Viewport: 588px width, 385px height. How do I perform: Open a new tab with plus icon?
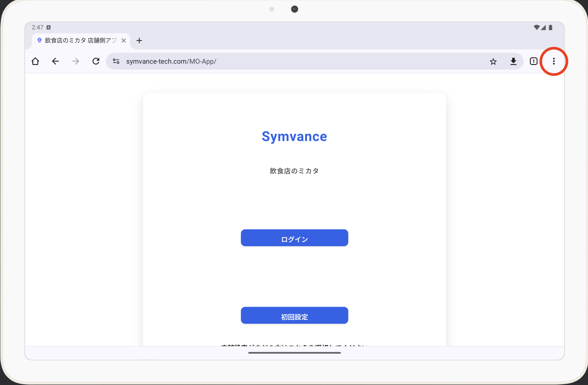[x=139, y=41]
